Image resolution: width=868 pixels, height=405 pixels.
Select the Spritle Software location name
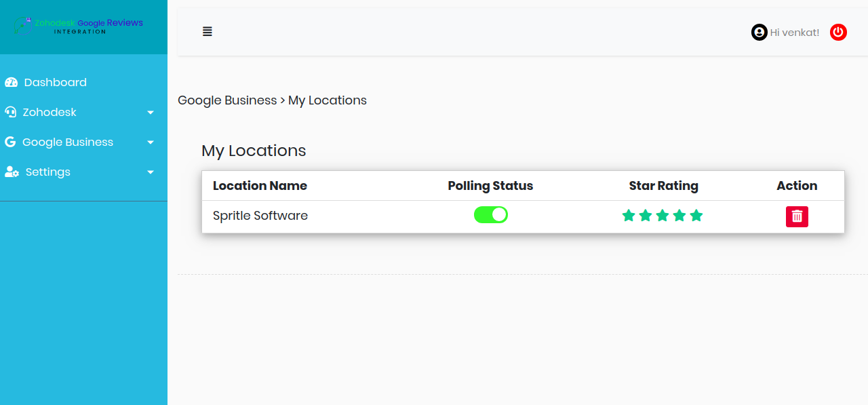pyautogui.click(x=260, y=216)
